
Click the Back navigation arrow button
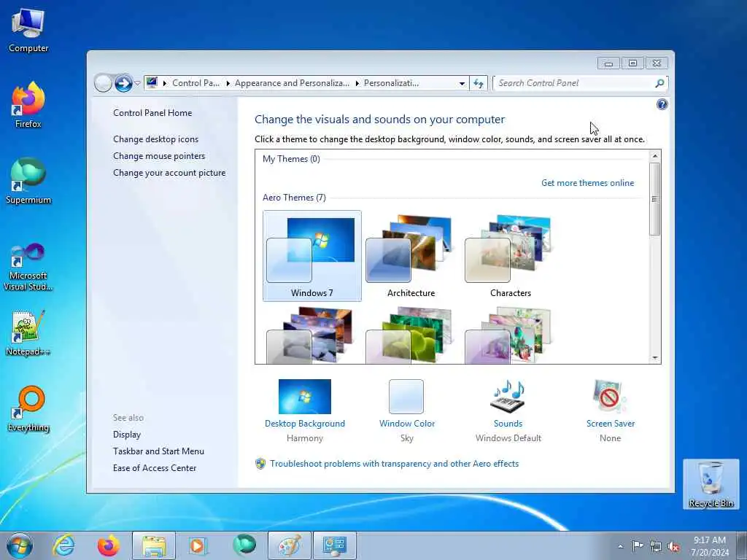click(103, 83)
